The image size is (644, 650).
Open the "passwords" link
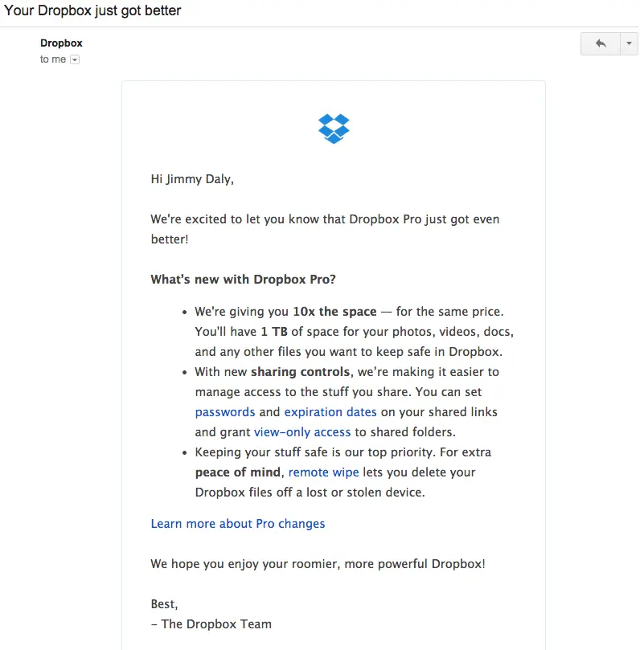pos(225,411)
